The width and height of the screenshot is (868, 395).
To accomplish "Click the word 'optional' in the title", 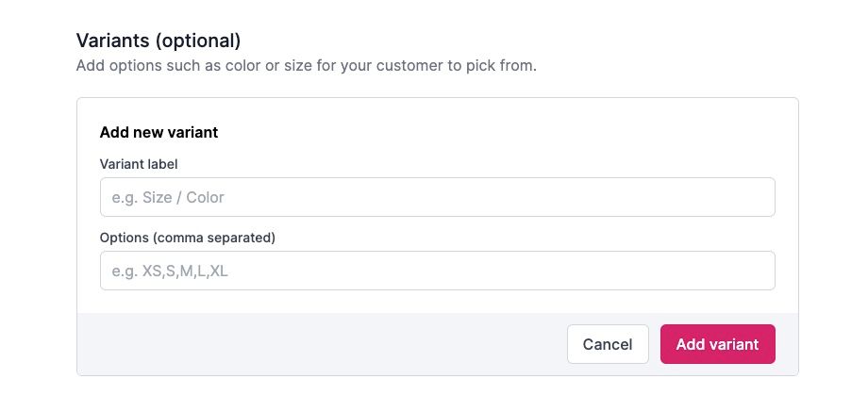I will (201, 41).
